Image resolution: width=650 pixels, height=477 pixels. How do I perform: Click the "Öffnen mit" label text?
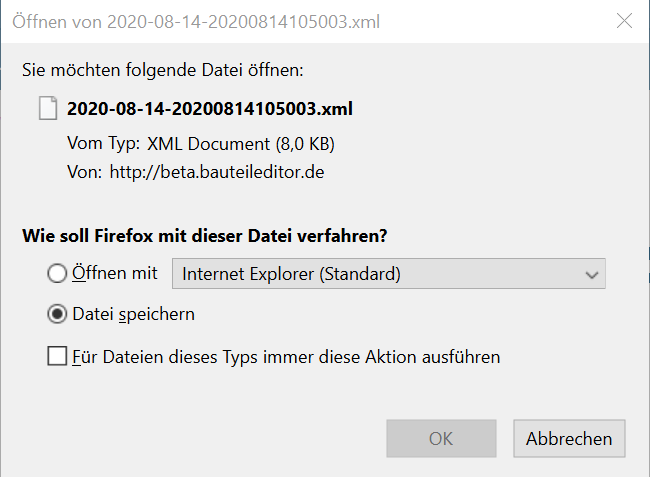point(115,274)
